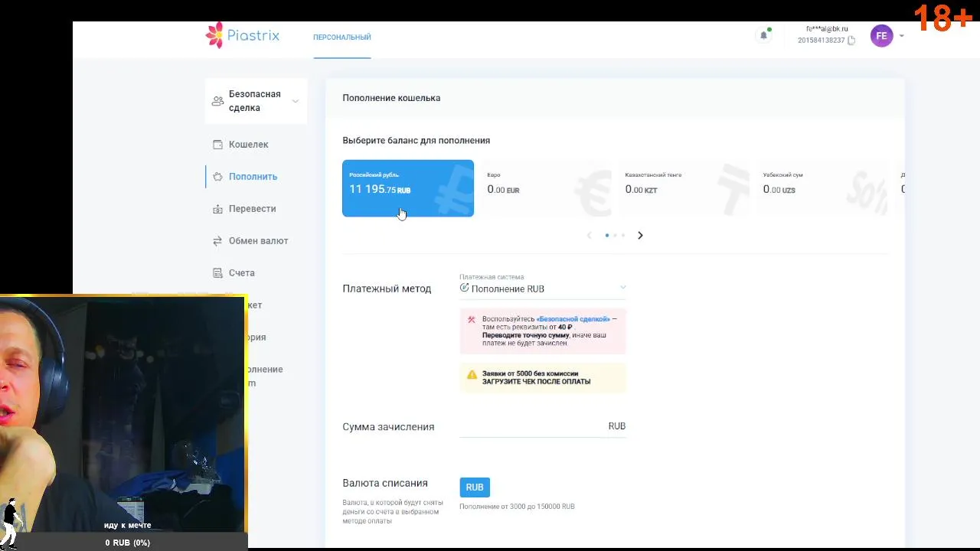The image size is (980, 551).
Task: Open Пополнить in the sidebar
Action: click(253, 177)
